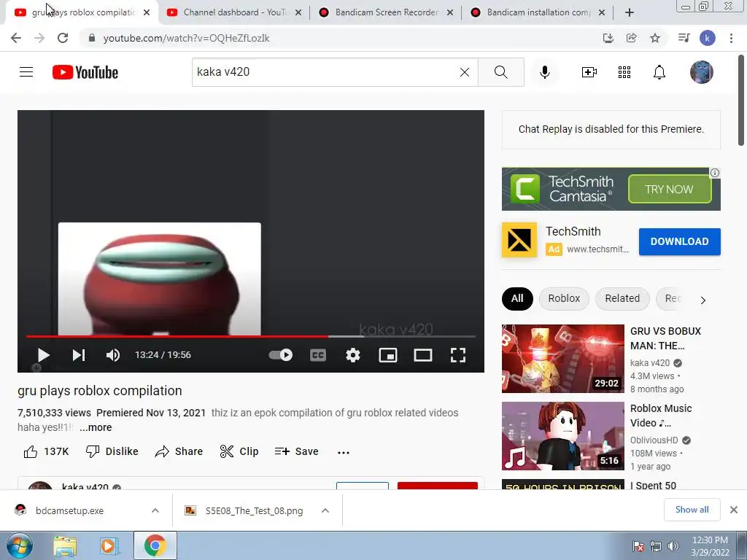Click the magnifier search button
Viewport: 747px width, 560px height.
(500, 72)
